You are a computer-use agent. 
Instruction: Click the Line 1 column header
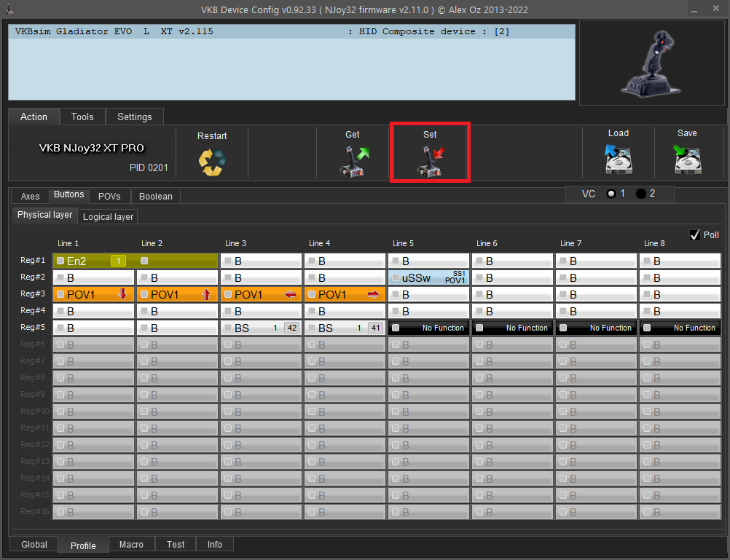[x=68, y=243]
